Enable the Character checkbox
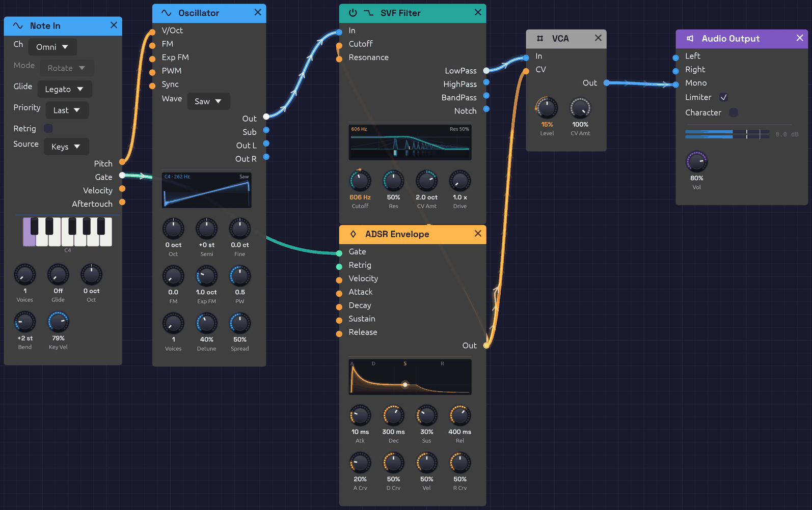This screenshot has width=812, height=510. (734, 112)
